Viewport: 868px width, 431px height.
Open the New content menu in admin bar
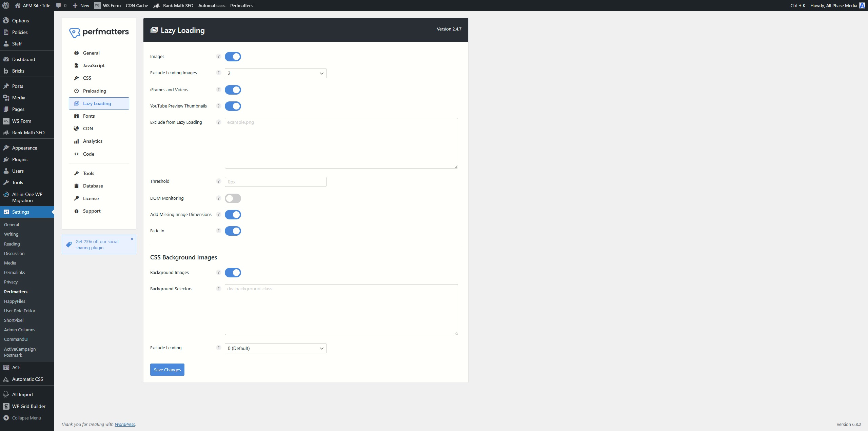[x=81, y=5]
